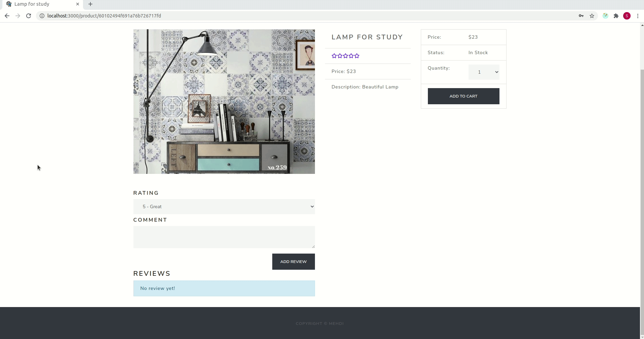Open a new browser tab
The width and height of the screenshot is (644, 339).
click(x=90, y=4)
